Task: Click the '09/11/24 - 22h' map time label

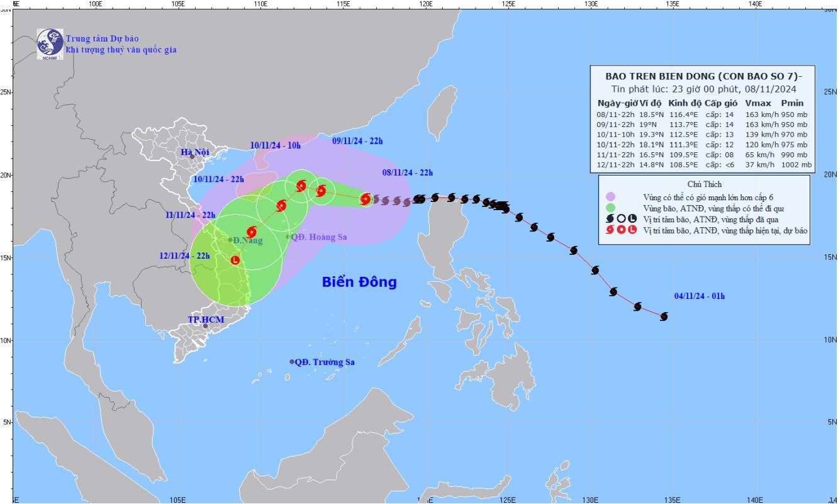Action: pos(357,141)
